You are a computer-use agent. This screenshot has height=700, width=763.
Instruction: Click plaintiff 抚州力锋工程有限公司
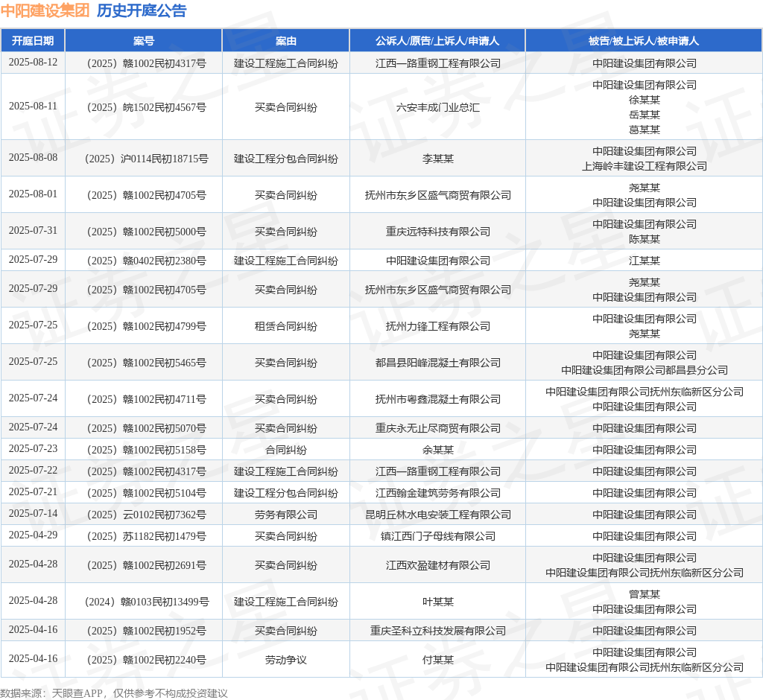pos(437,326)
